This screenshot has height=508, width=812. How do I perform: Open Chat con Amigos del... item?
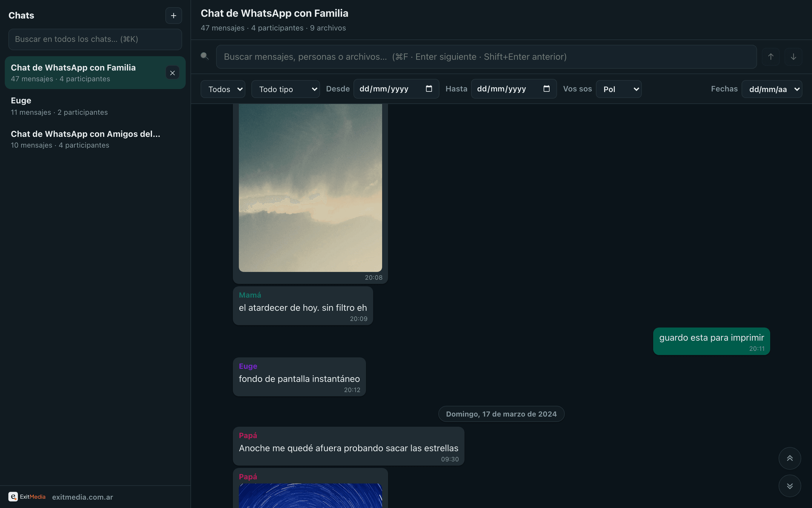point(95,139)
